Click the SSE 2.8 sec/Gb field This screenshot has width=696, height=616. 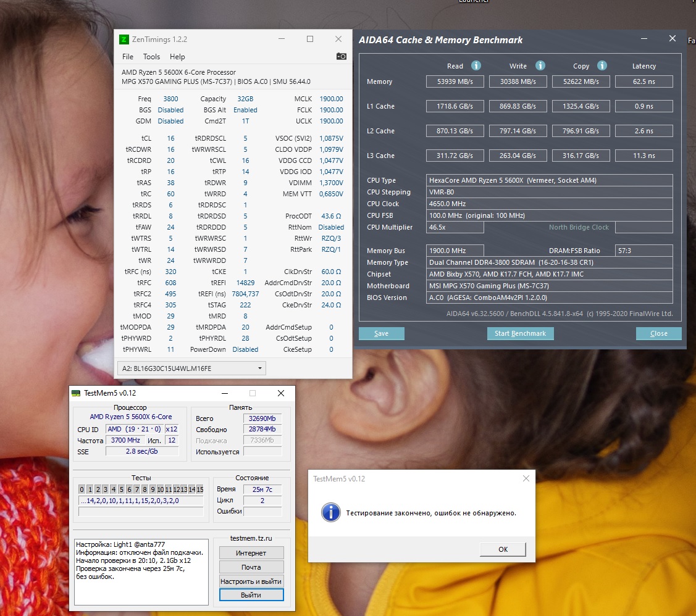tap(142, 451)
